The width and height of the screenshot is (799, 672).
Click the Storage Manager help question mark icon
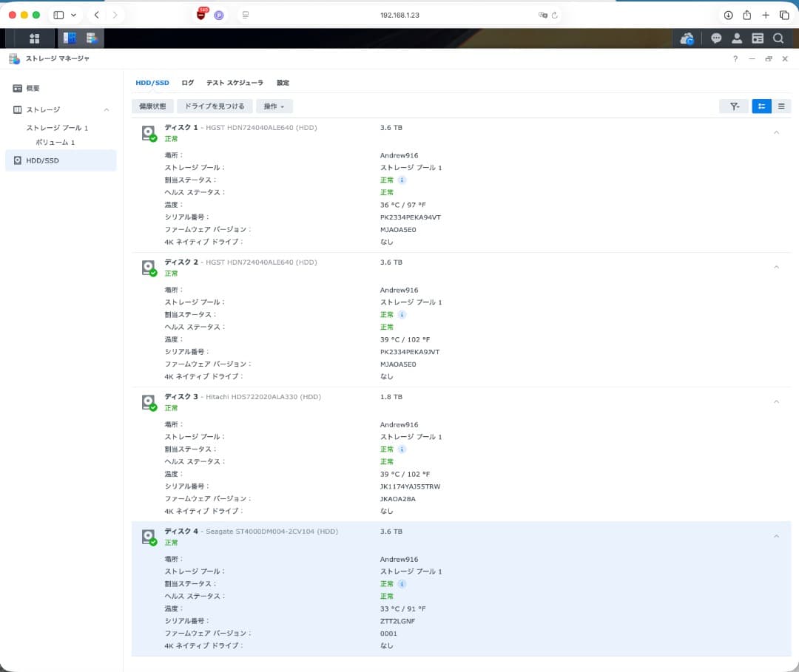[x=735, y=58]
